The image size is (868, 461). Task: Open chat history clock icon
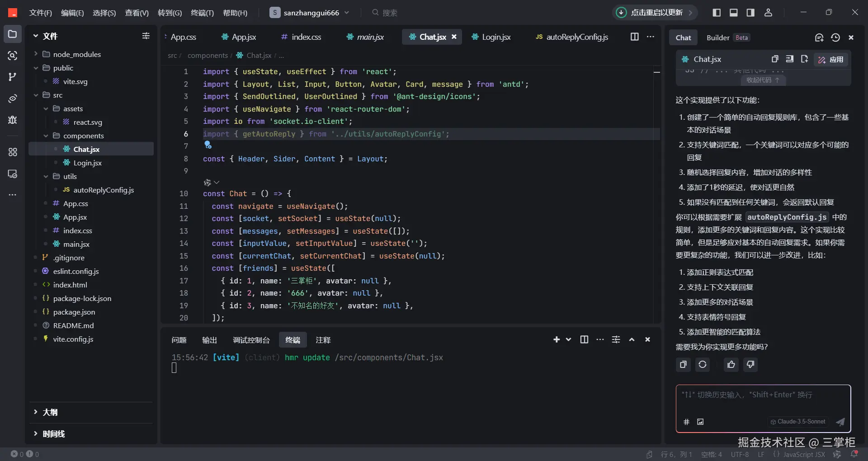click(835, 38)
